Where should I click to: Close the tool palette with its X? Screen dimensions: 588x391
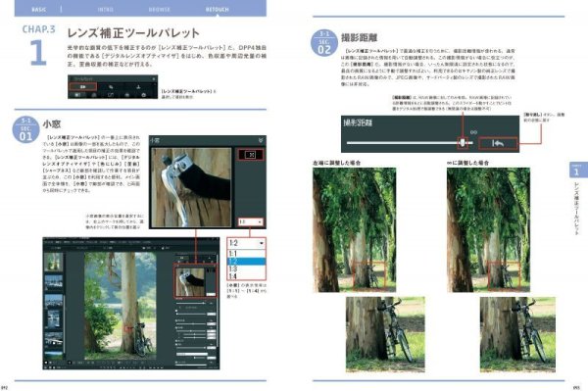click(154, 78)
